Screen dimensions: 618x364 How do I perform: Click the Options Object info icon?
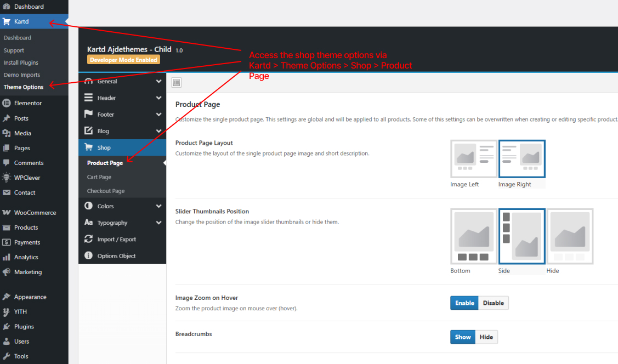[89, 254]
